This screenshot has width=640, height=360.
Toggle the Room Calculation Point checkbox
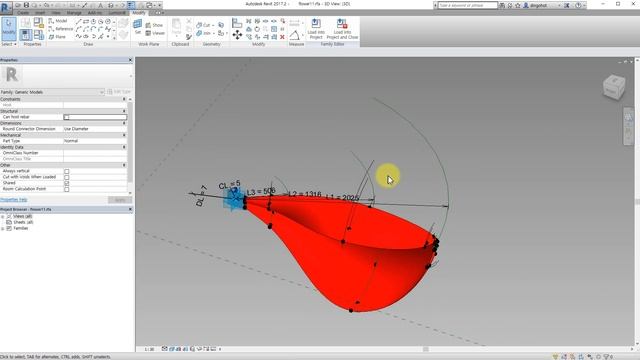tap(67, 189)
